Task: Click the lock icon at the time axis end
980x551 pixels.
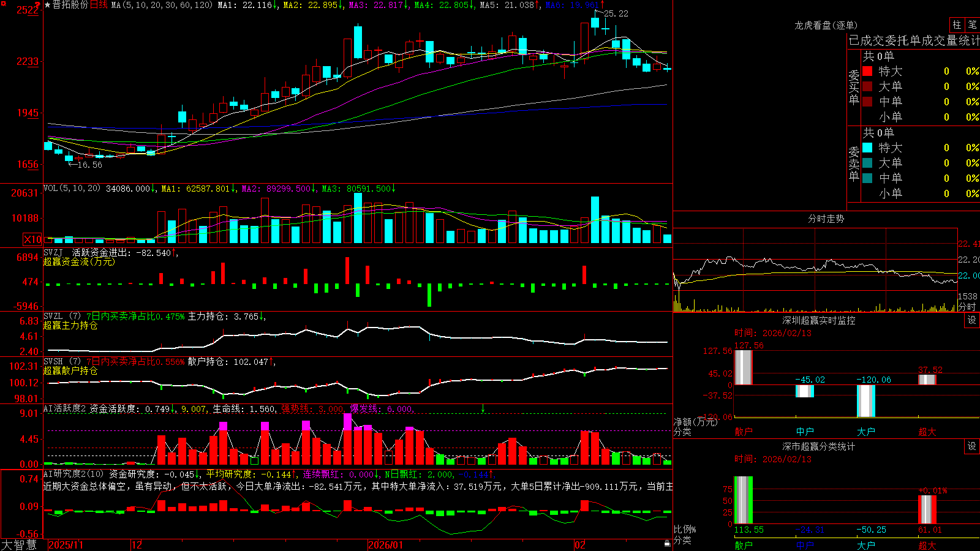Action: point(667,543)
